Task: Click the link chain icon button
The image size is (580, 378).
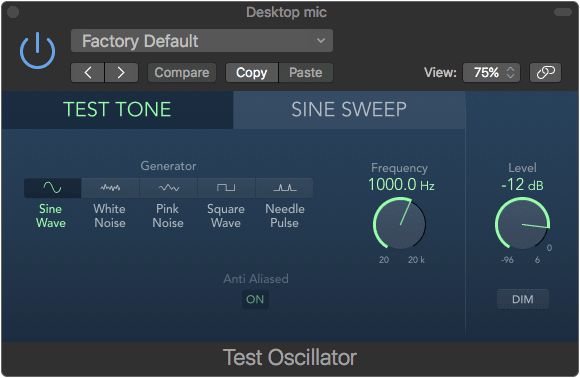Action: (x=546, y=72)
